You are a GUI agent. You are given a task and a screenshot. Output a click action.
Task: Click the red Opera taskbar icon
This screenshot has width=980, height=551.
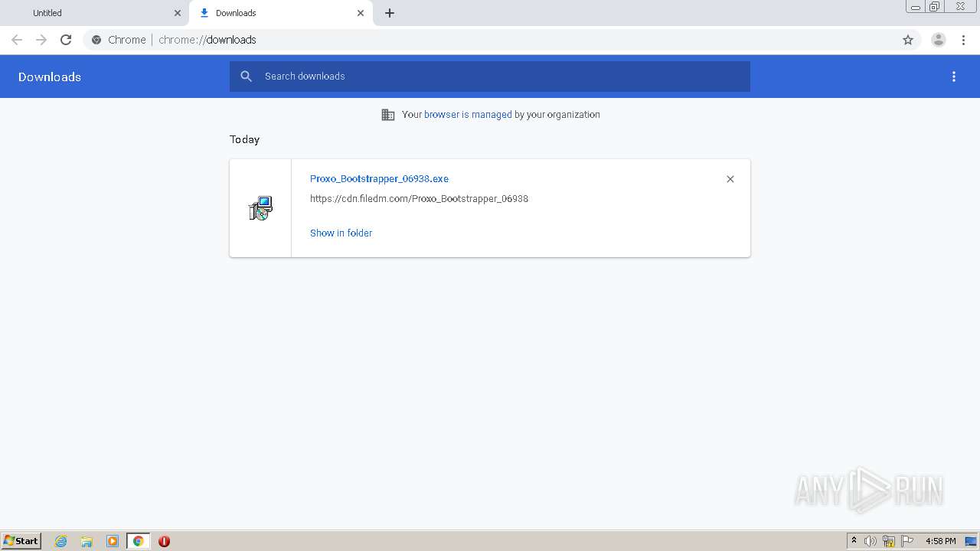tap(164, 541)
